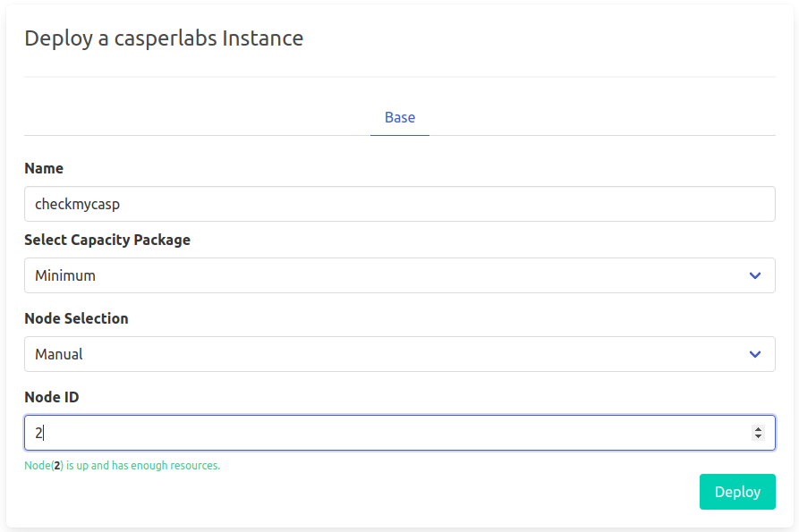Image resolution: width=799 pixels, height=532 pixels.
Task: Click the 'Manual' selected node option
Action: (x=59, y=354)
